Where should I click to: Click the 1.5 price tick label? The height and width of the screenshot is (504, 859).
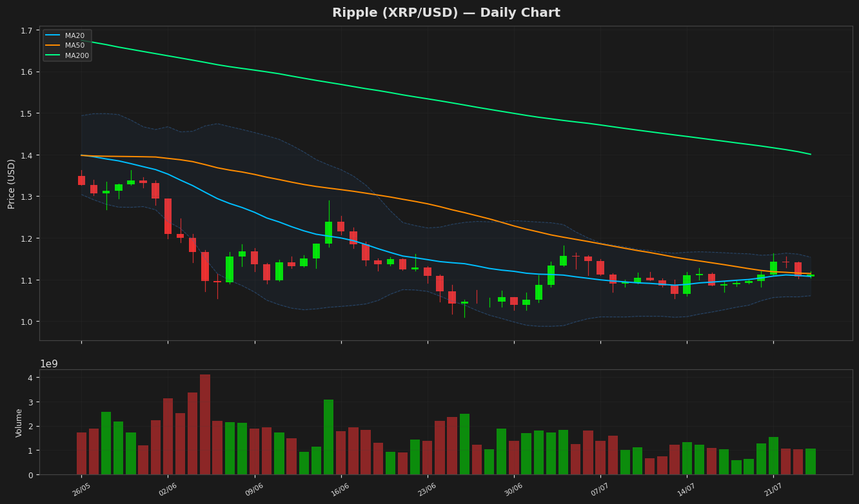26,113
